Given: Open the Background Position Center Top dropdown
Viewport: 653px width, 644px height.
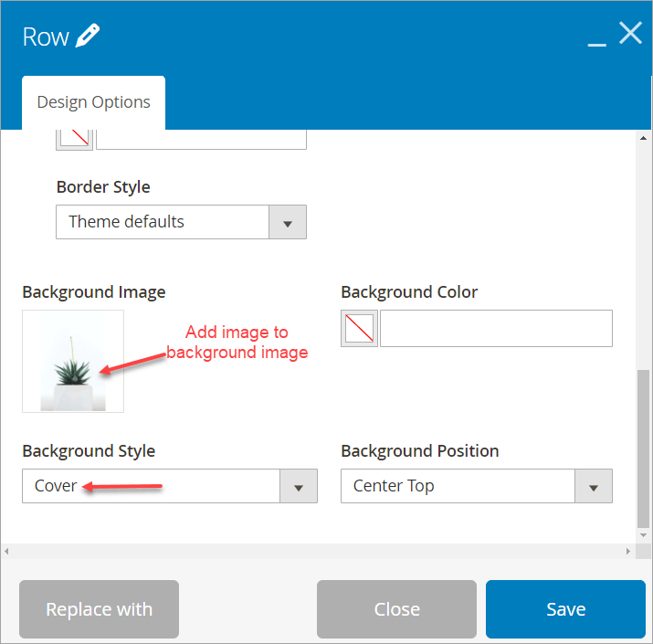Looking at the screenshot, I should [x=477, y=486].
